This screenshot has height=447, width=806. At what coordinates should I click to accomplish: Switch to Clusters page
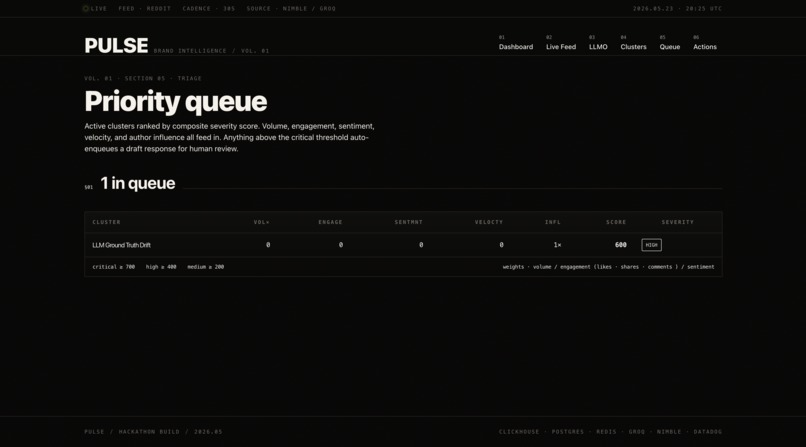click(x=633, y=47)
